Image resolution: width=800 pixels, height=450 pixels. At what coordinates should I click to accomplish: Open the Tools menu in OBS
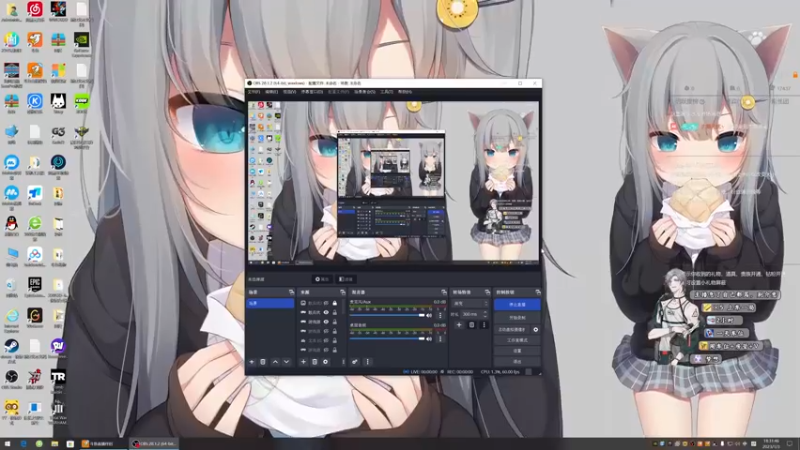[x=387, y=92]
